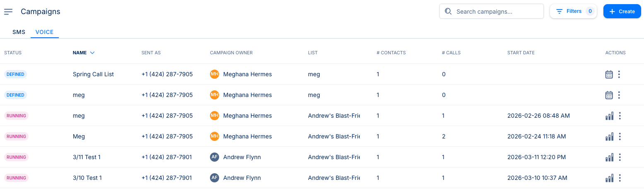Open the hamburger navigation menu
The image size is (644, 189).
[x=8, y=12]
